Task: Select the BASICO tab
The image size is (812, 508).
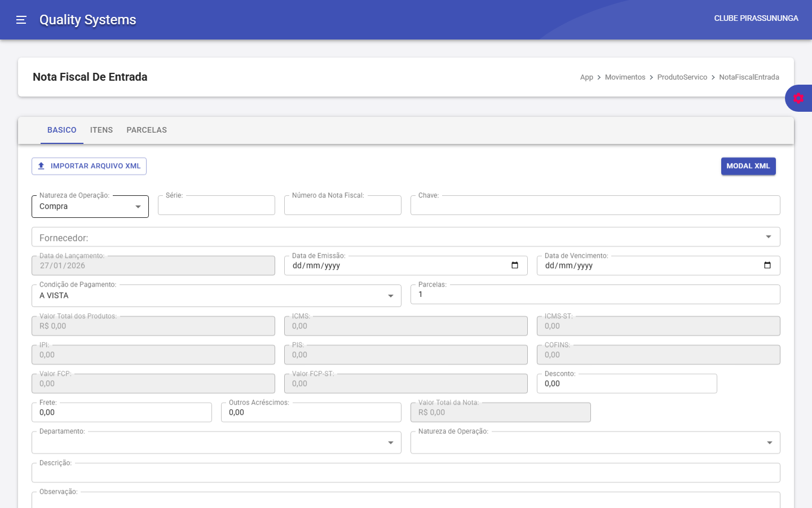Action: coord(62,130)
